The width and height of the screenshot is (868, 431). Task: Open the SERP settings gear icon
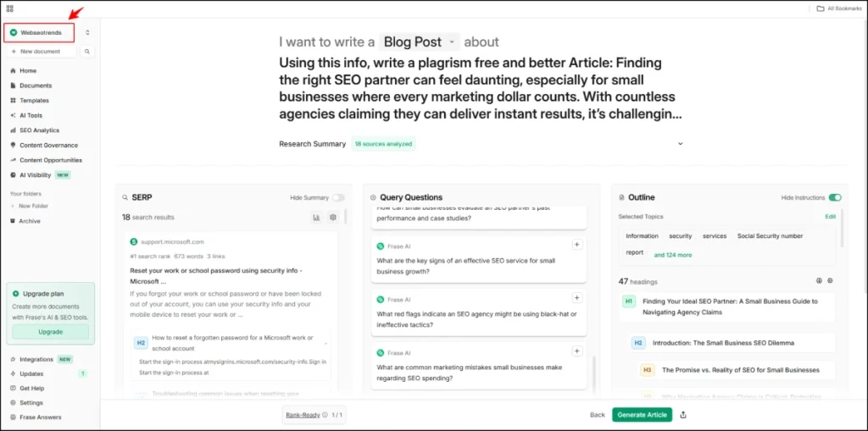[332, 218]
